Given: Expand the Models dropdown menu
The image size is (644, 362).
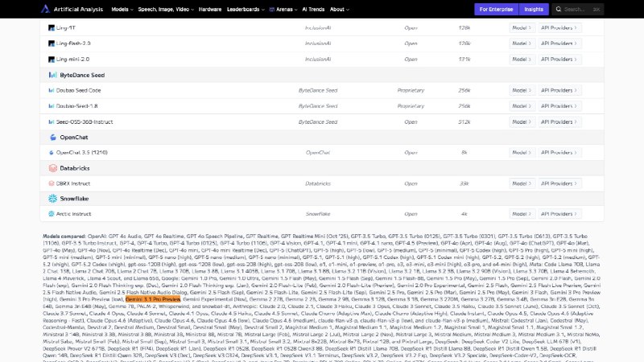Looking at the screenshot, I should pos(124,10).
